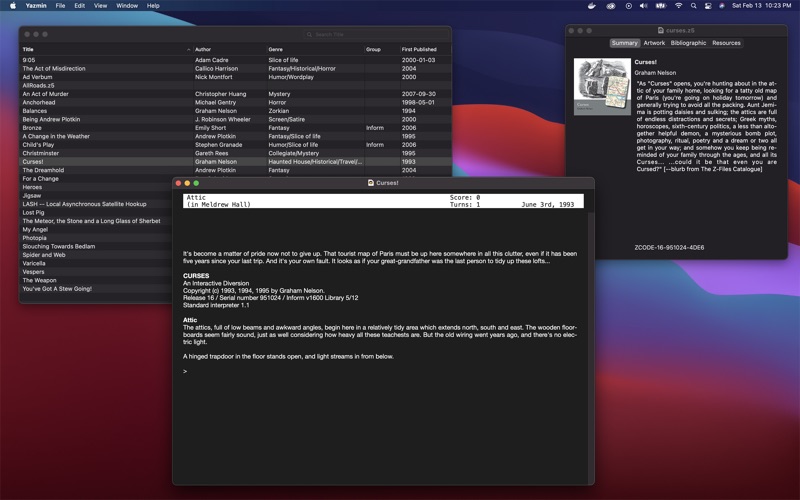Screen dimensions: 800x500
Task: Select "The Meteor, the Stone and a Long Glass of Sherbet"
Action: (96, 221)
